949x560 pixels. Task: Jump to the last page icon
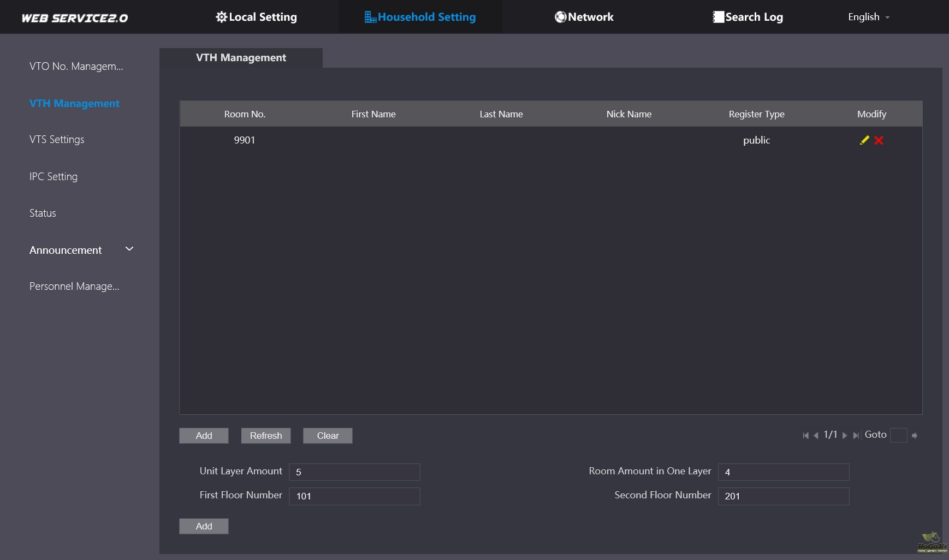856,436
